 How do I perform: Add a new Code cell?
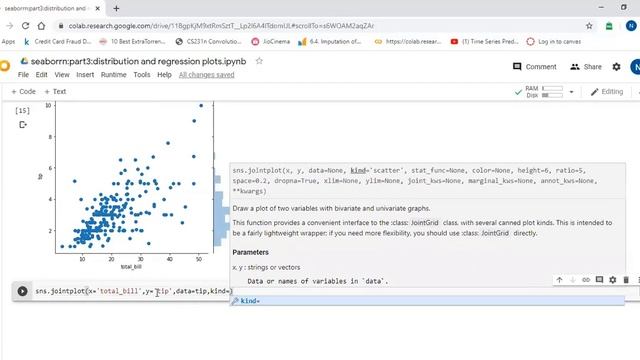pos(24,91)
